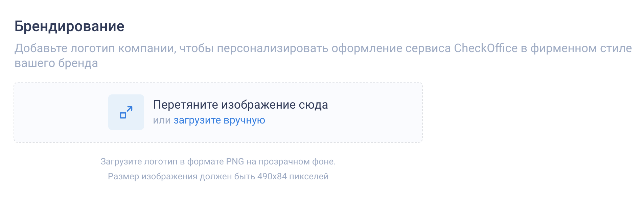The height and width of the screenshot is (201, 644).
Task: Click the word "сюда" in drop zone title
Action: pyautogui.click(x=313, y=105)
